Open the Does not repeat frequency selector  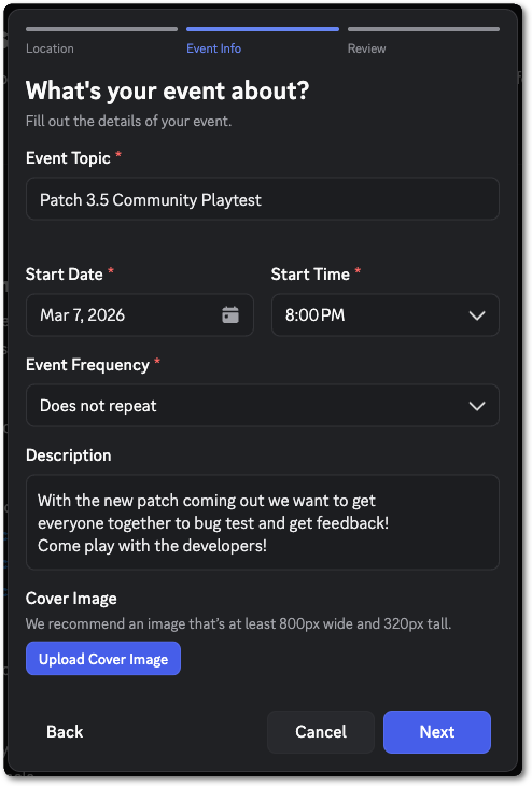pos(262,405)
